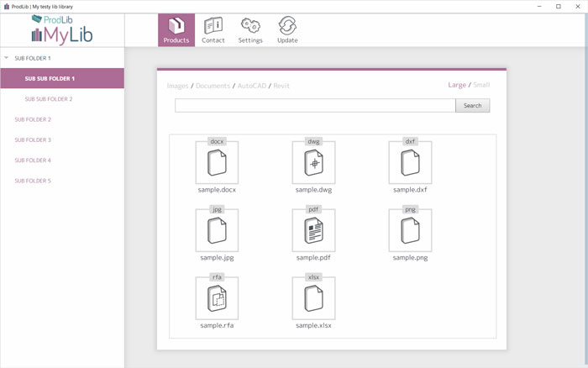Click the ProdLib MyLib logo
The height and width of the screenshot is (368, 588).
(62, 30)
